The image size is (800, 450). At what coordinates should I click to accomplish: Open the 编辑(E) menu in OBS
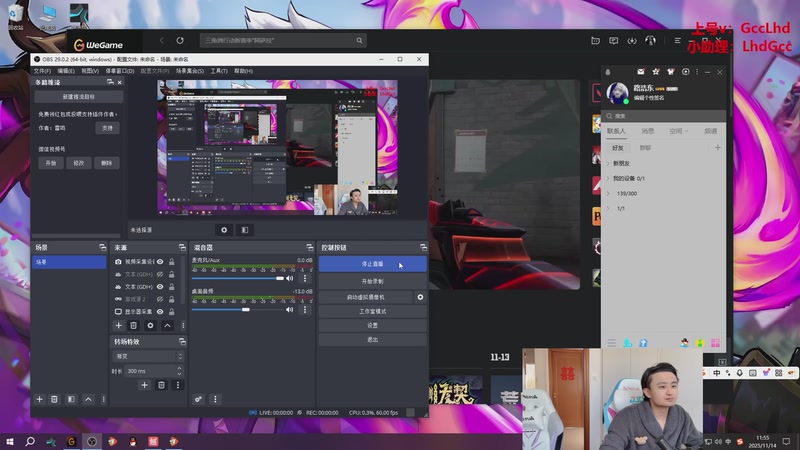[x=66, y=71]
